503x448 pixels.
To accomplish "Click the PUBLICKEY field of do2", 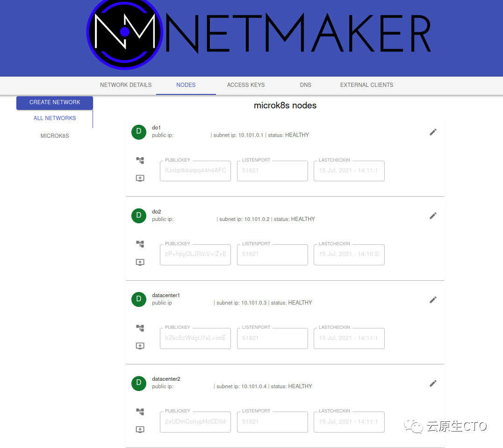I will click(195, 255).
